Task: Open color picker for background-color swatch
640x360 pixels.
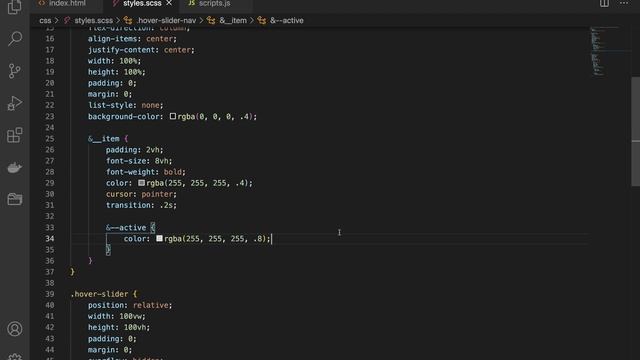Action: (173, 116)
